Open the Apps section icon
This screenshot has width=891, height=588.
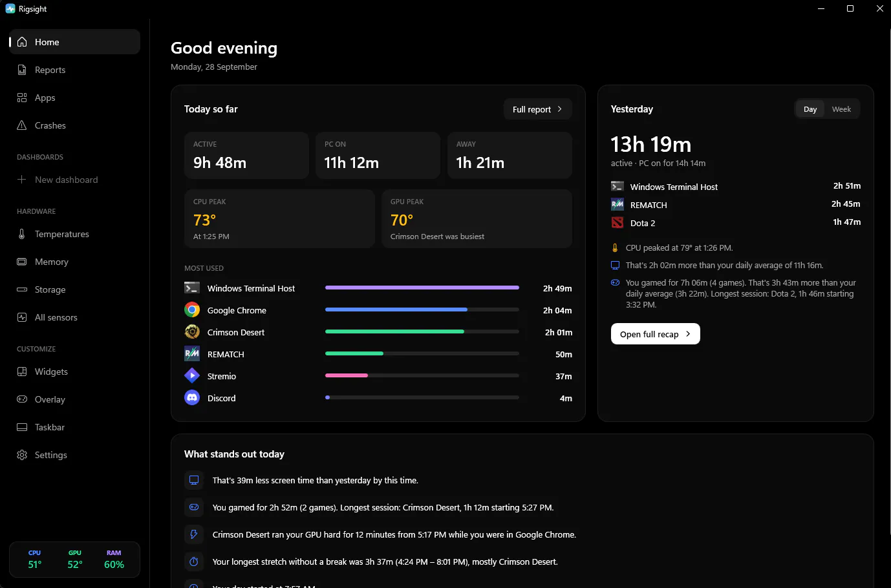point(22,98)
